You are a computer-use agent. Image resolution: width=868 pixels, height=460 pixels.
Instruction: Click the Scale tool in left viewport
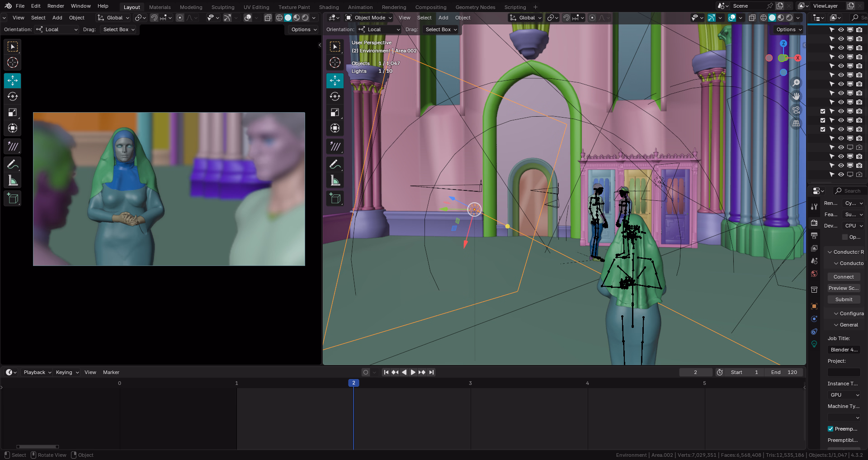tap(13, 112)
